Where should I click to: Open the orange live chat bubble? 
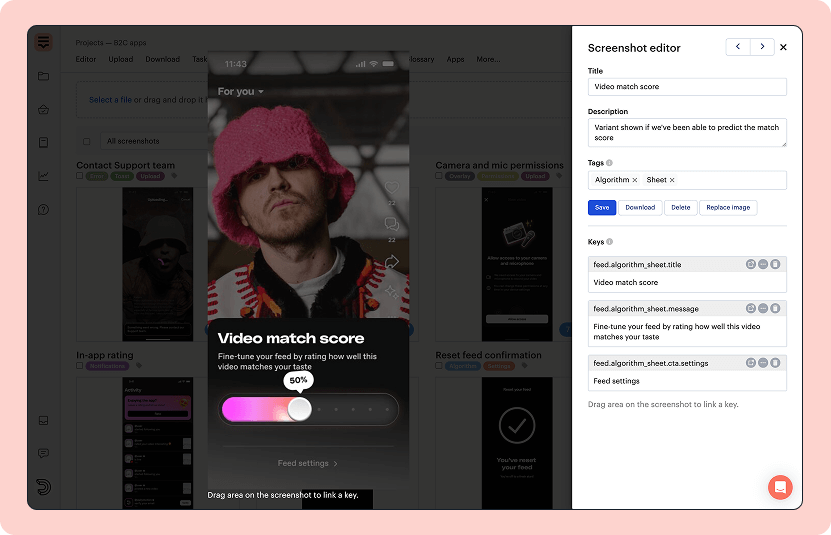coord(780,487)
